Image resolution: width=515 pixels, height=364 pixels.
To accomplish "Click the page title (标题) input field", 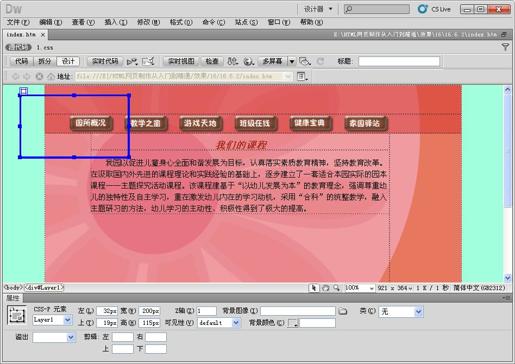I will coord(399,61).
